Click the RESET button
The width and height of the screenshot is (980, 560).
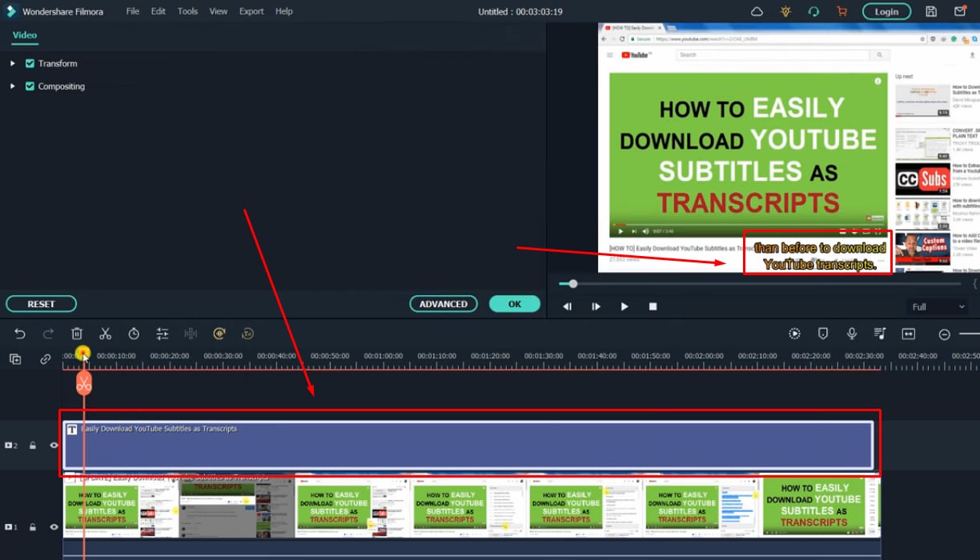[42, 304]
